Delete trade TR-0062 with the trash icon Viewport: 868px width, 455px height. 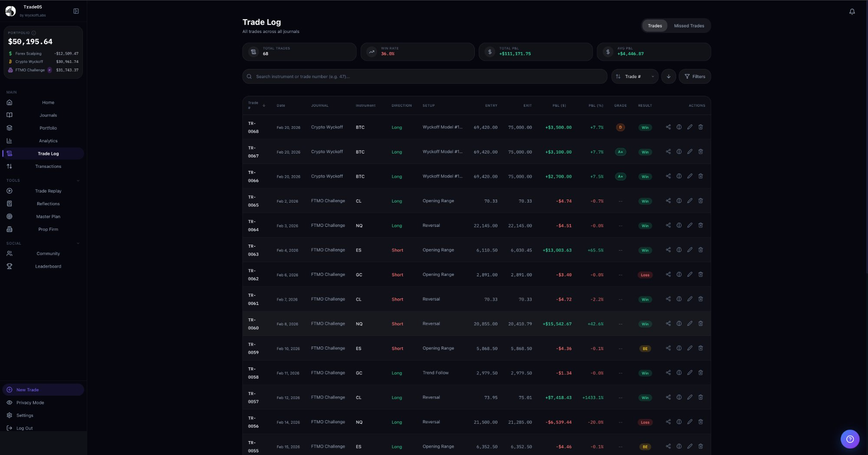tap(700, 275)
